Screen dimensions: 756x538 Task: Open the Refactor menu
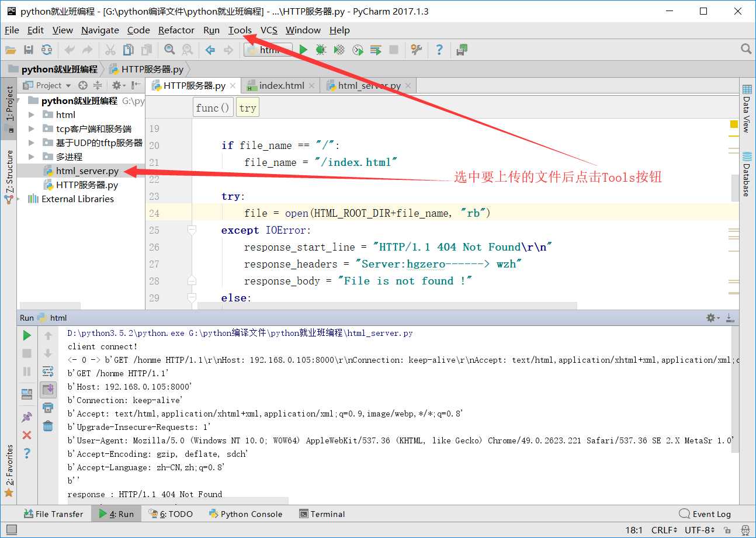pyautogui.click(x=176, y=30)
